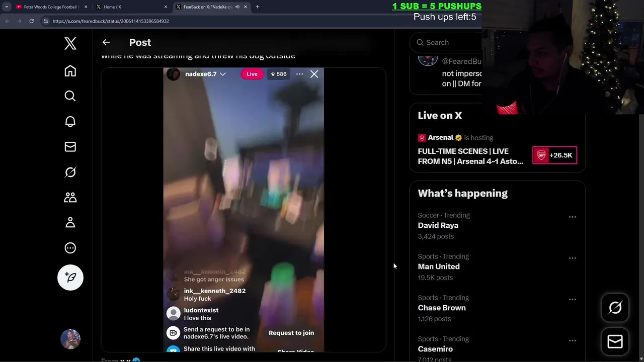Open more options for Casemiro trend
644x362 pixels.
(573, 341)
